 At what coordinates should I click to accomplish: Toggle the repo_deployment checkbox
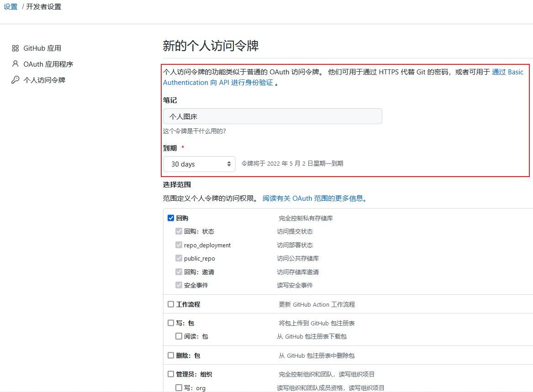tap(179, 245)
